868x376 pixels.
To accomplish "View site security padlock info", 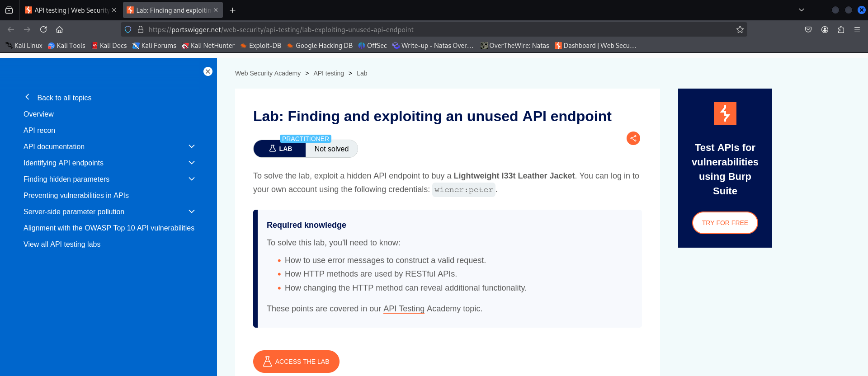I will click(x=141, y=29).
